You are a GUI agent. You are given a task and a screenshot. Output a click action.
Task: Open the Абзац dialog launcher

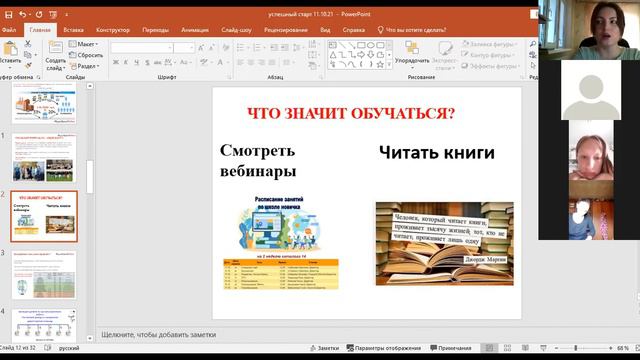point(320,77)
